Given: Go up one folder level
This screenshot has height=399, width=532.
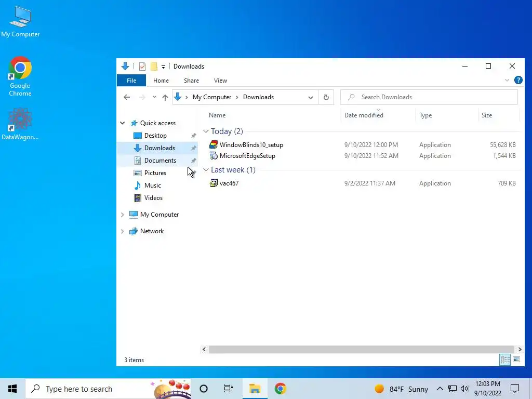Looking at the screenshot, I should (165, 97).
